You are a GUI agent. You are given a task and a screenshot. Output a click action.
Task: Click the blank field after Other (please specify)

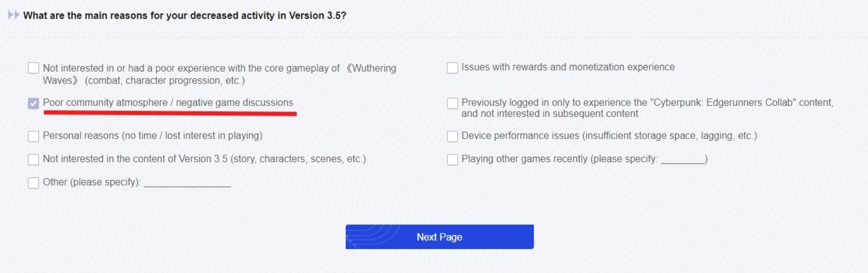tap(187, 182)
